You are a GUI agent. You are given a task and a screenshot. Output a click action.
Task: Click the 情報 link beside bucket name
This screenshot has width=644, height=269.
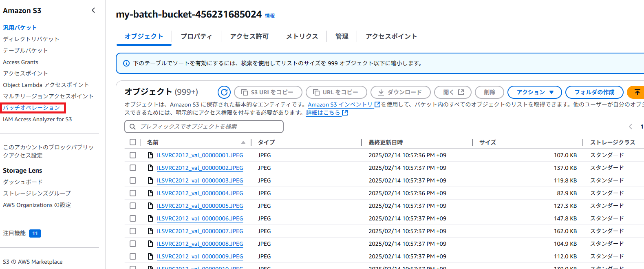coord(270,16)
